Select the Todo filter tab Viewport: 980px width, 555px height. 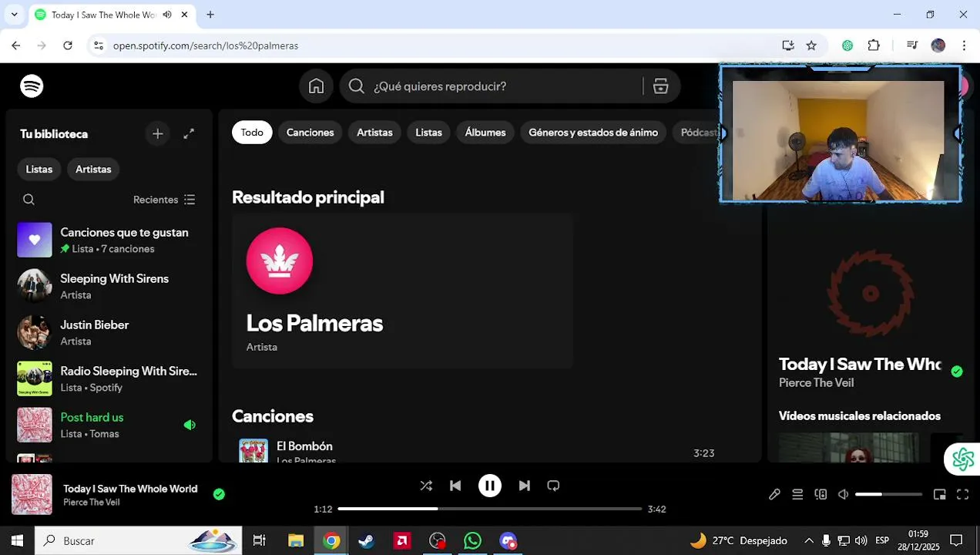252,133
